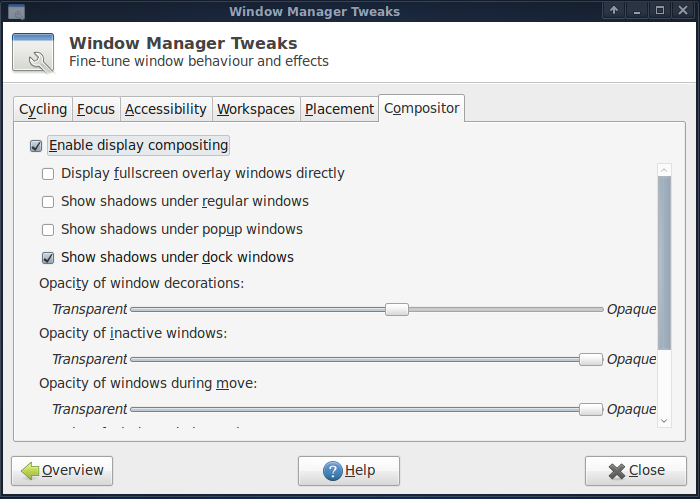This screenshot has width=700, height=499.
Task: Select the Accessibility tab
Action: [x=166, y=109]
